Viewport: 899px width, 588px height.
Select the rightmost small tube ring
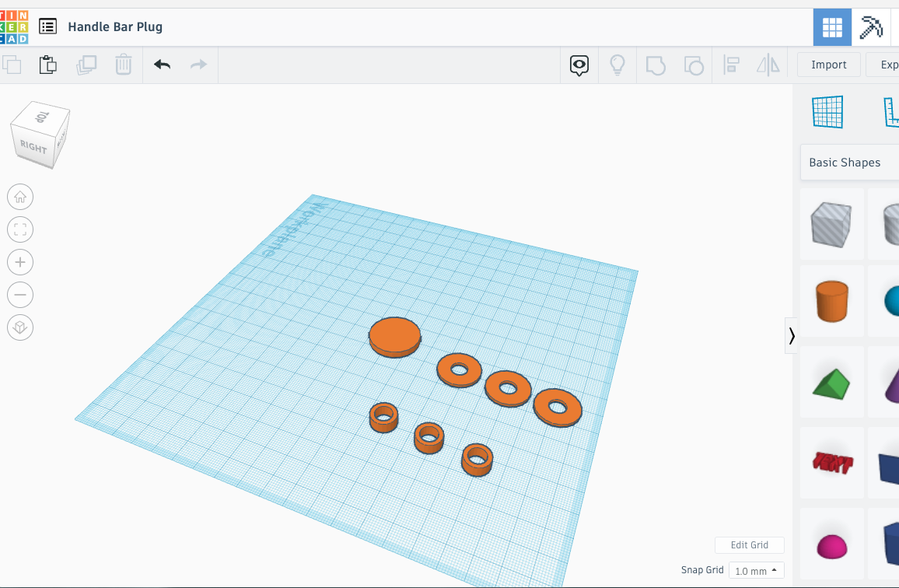[x=477, y=460]
